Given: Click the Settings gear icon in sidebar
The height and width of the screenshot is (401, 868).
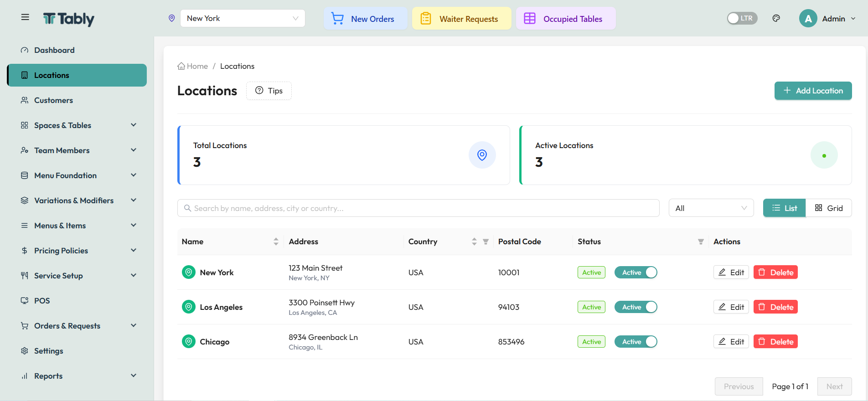Looking at the screenshot, I should (25, 351).
